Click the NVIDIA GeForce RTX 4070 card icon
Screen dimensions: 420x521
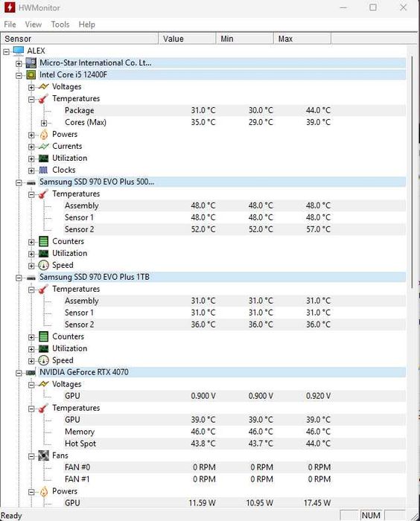click(x=31, y=373)
